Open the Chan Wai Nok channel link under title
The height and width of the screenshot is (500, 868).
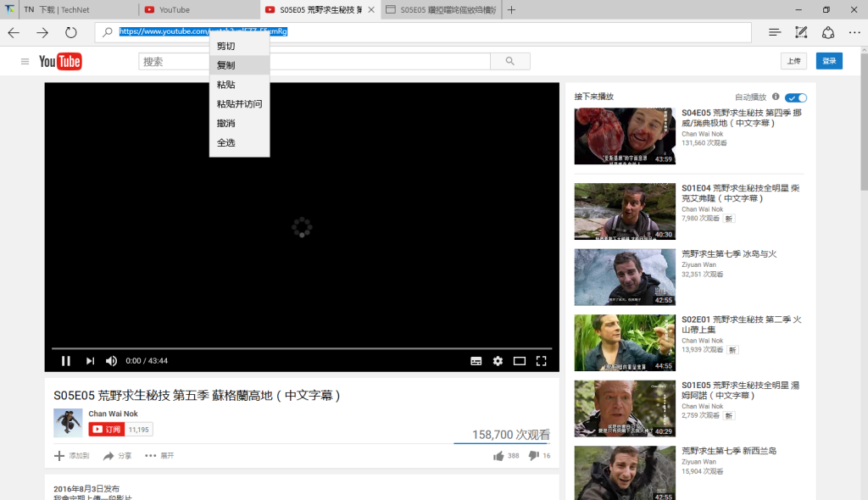tap(113, 414)
